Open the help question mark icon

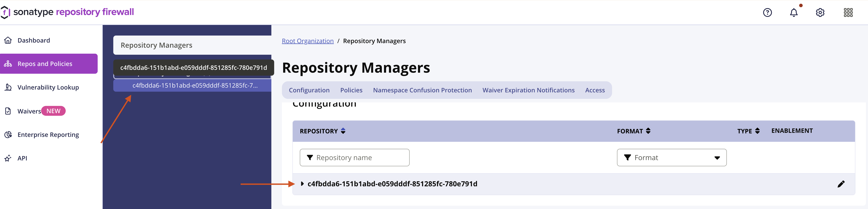pyautogui.click(x=767, y=12)
